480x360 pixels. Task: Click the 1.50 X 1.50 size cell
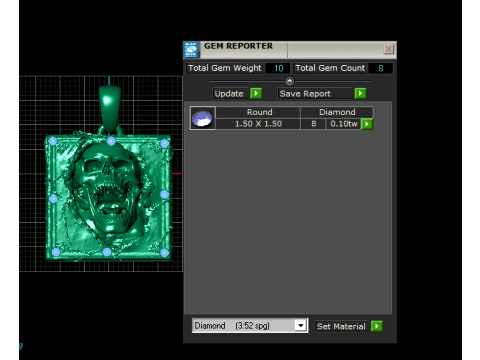point(258,124)
